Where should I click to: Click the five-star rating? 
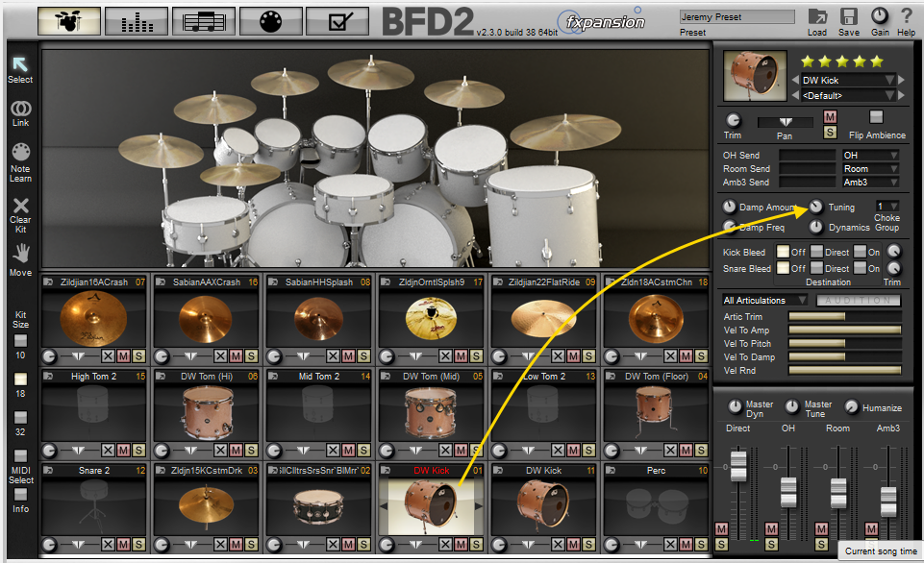pos(842,61)
